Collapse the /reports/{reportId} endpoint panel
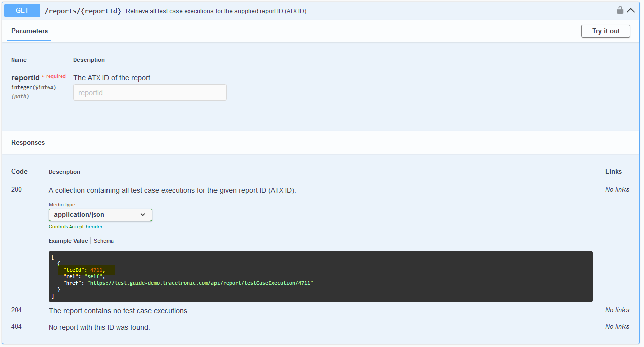644x347 pixels. tap(631, 10)
